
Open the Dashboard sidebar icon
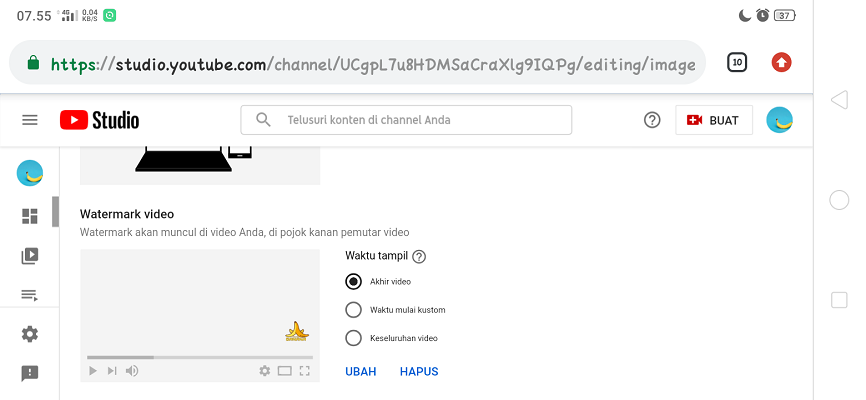click(x=30, y=216)
